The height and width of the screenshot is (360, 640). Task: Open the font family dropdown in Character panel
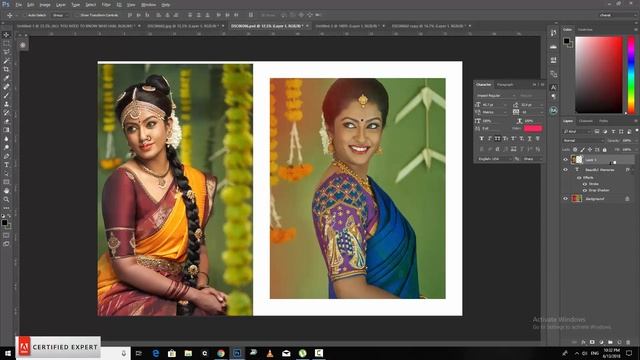click(x=496, y=96)
